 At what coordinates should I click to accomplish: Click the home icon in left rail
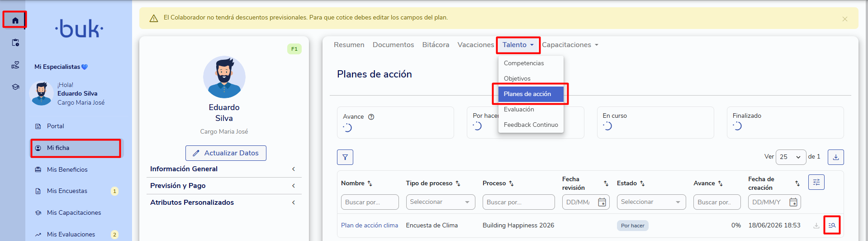[15, 20]
